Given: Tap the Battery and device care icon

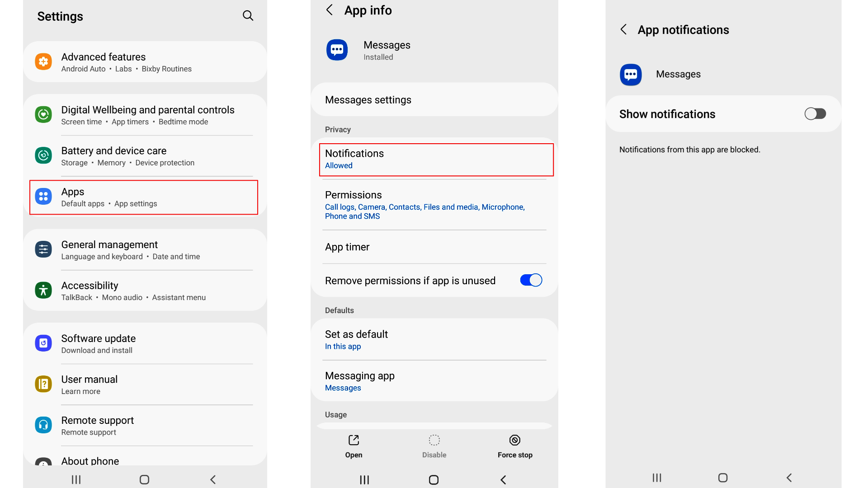Looking at the screenshot, I should coord(43,156).
